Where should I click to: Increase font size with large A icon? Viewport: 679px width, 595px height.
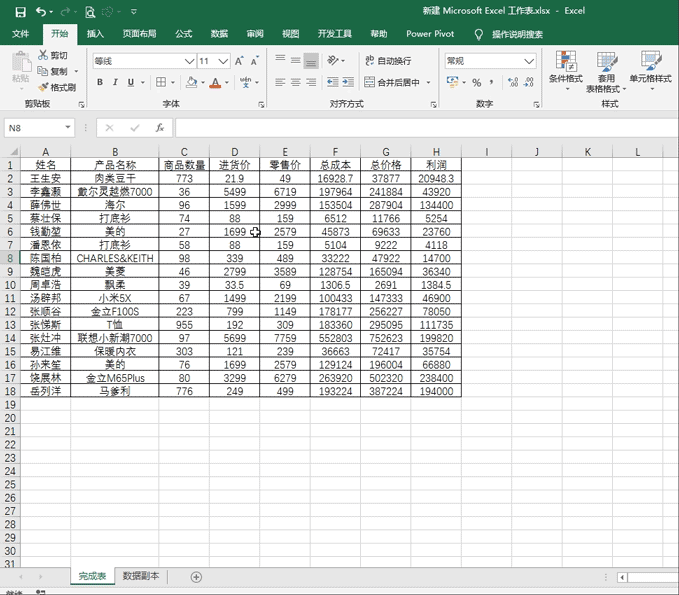[239, 61]
